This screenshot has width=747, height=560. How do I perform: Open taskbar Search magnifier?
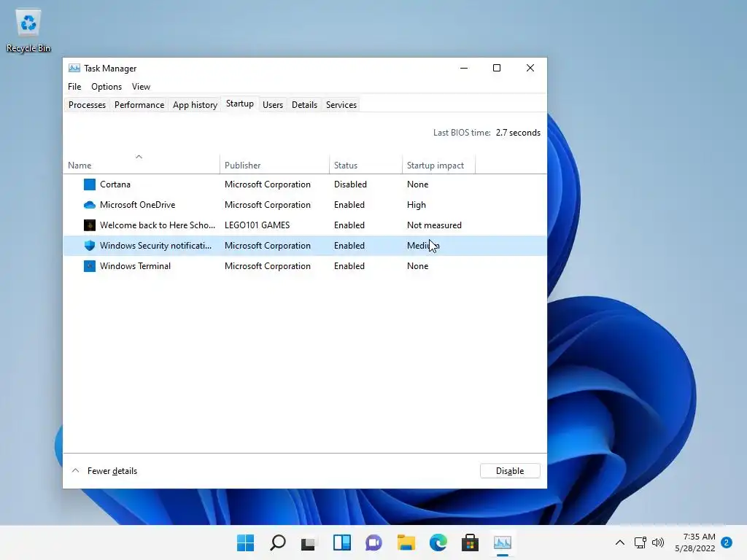278,542
